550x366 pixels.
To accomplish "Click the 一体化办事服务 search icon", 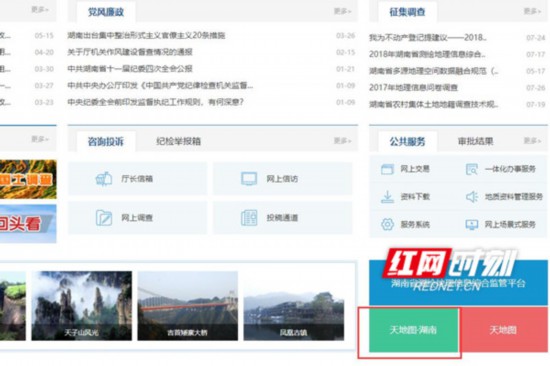I will [472, 169].
